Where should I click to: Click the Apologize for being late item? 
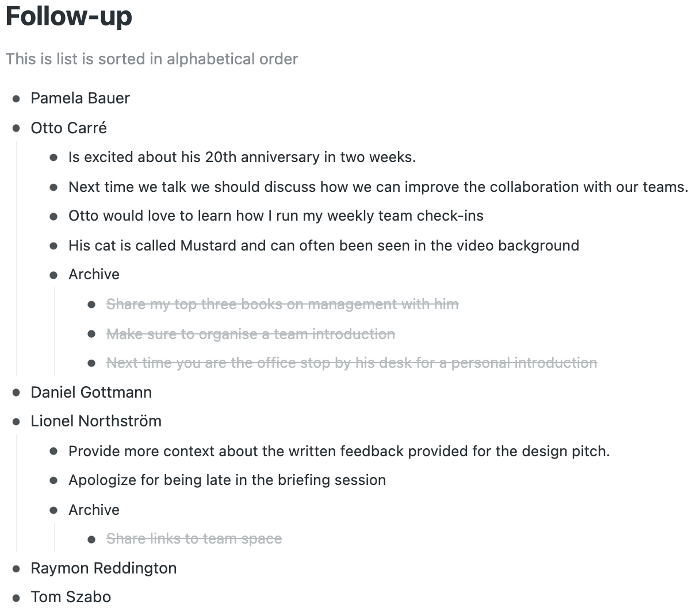click(227, 480)
